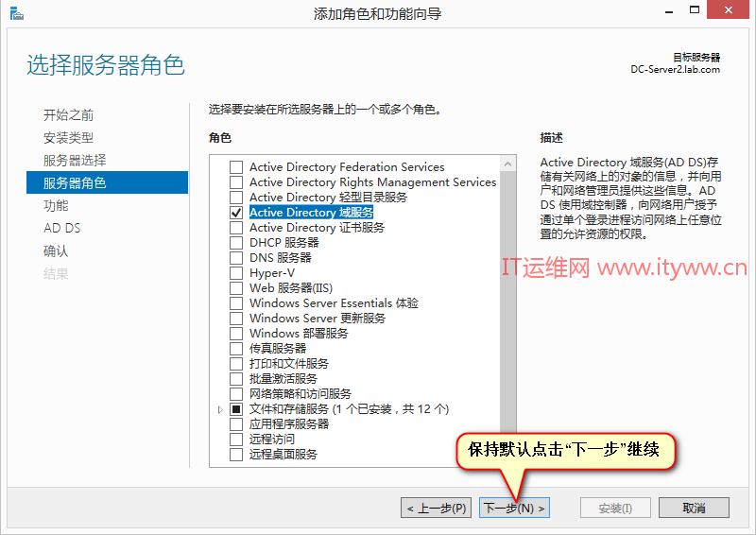This screenshot has width=756, height=535.
Task: Select 服务器角色 step in sidebar
Action: click(x=107, y=182)
